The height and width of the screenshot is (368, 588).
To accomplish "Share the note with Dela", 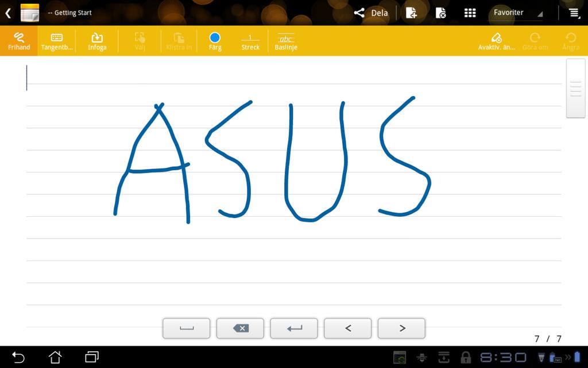I will 370,13.
